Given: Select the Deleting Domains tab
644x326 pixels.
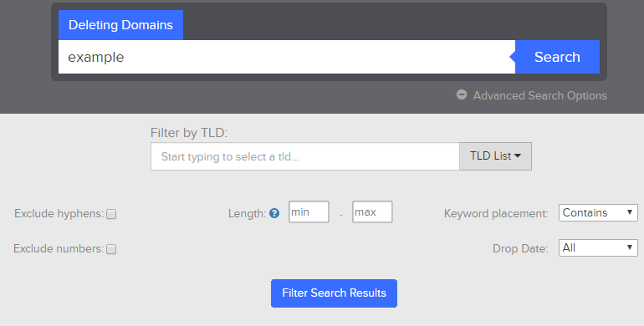Looking at the screenshot, I should pyautogui.click(x=120, y=25).
